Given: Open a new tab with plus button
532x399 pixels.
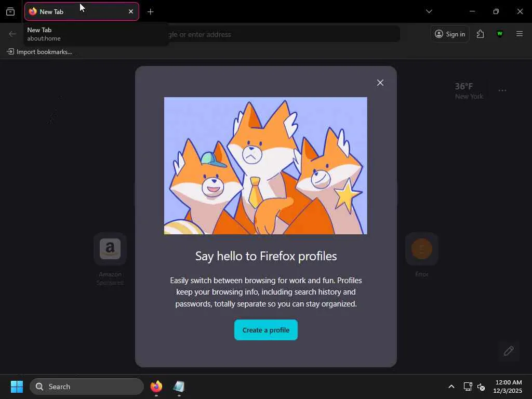Looking at the screenshot, I should tap(150, 12).
